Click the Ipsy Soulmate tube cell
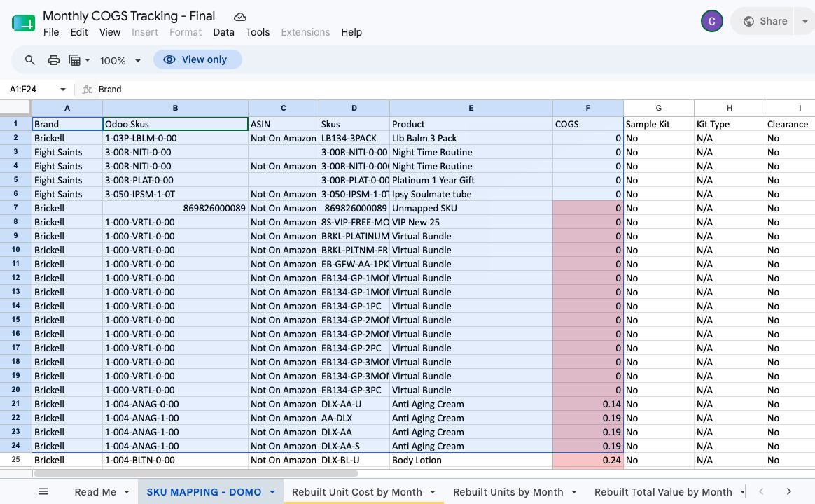 point(471,195)
